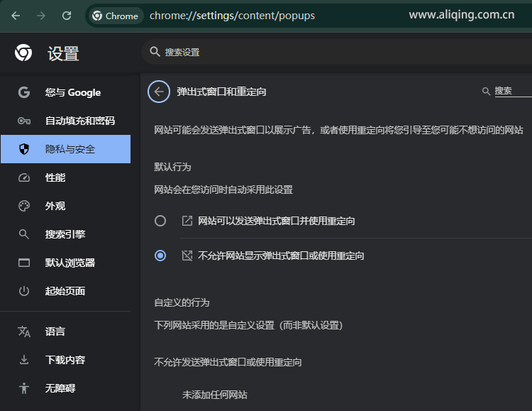Go back using the browser back arrow
Image resolution: width=532 pixels, height=411 pixels.
click(x=16, y=16)
